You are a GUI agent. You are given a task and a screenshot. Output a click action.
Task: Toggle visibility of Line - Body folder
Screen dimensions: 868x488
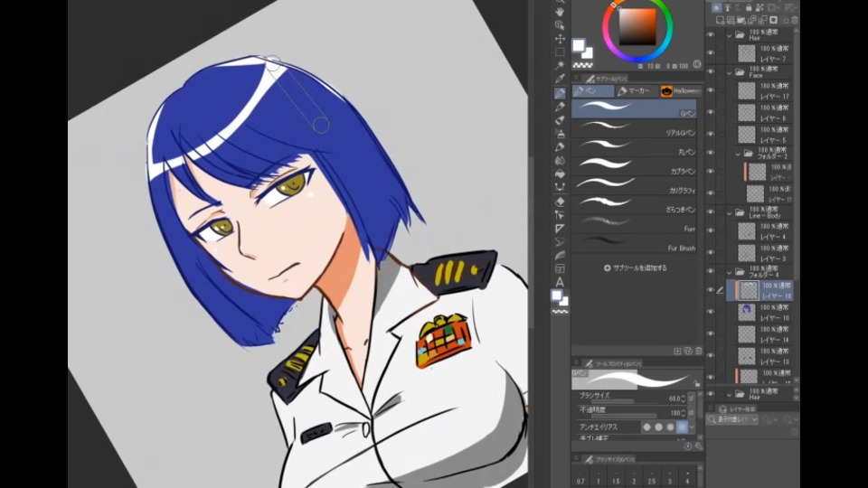[x=711, y=211]
